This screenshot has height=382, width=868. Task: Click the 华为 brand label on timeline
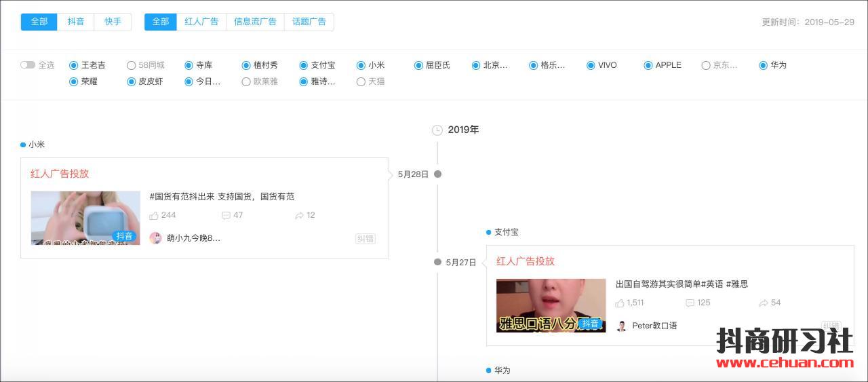tap(502, 370)
